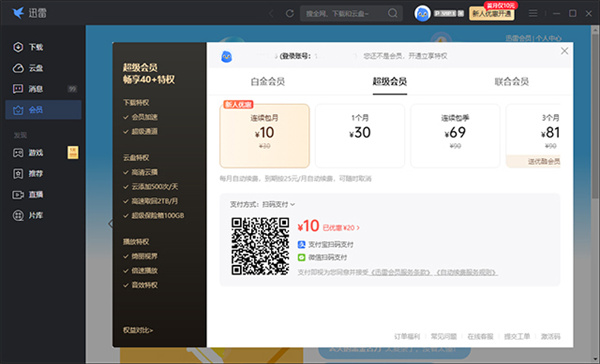Click the yellow badge beside 游戏
The height and width of the screenshot is (364, 600).
point(73,152)
